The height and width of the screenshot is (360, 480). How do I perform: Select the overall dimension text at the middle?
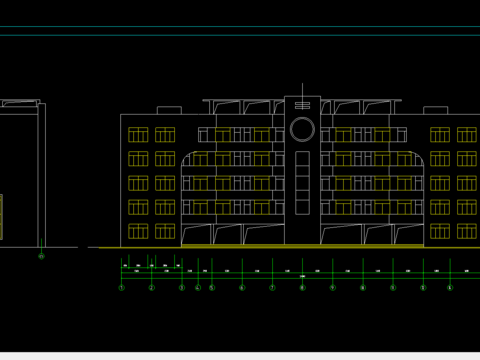(x=302, y=276)
